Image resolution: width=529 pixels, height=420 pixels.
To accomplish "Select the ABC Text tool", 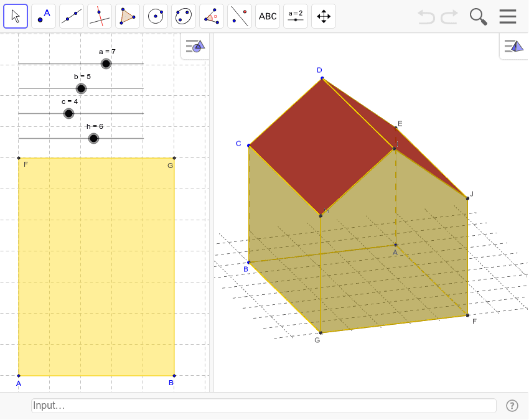I will coord(268,16).
